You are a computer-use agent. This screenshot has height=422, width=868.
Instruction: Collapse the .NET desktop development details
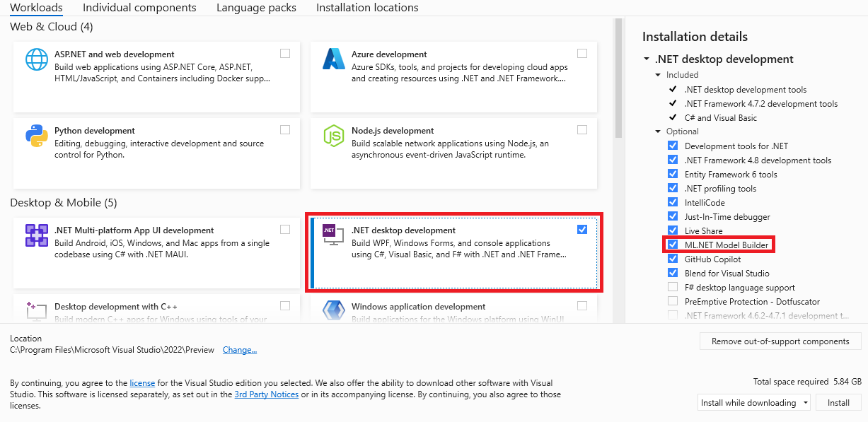click(646, 59)
